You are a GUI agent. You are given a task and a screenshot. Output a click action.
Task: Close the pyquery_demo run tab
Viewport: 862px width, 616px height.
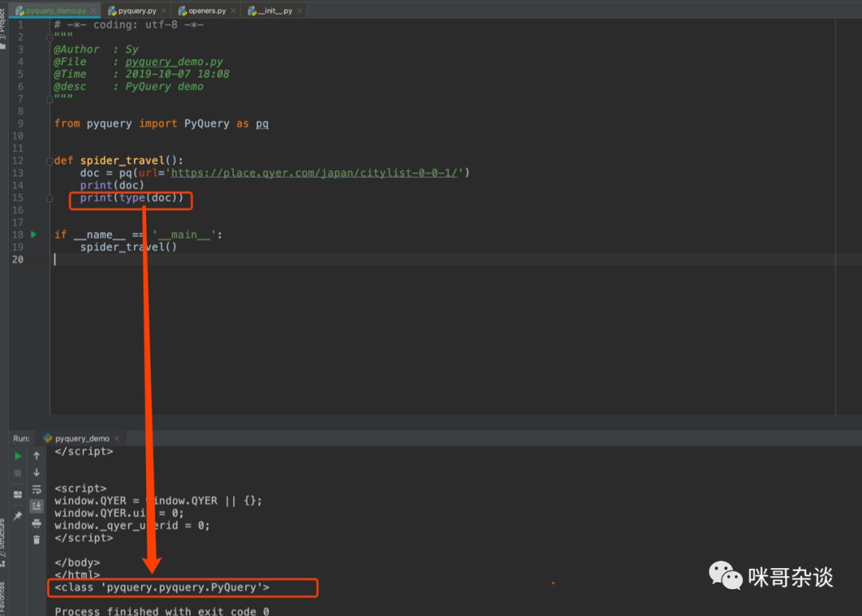click(117, 439)
